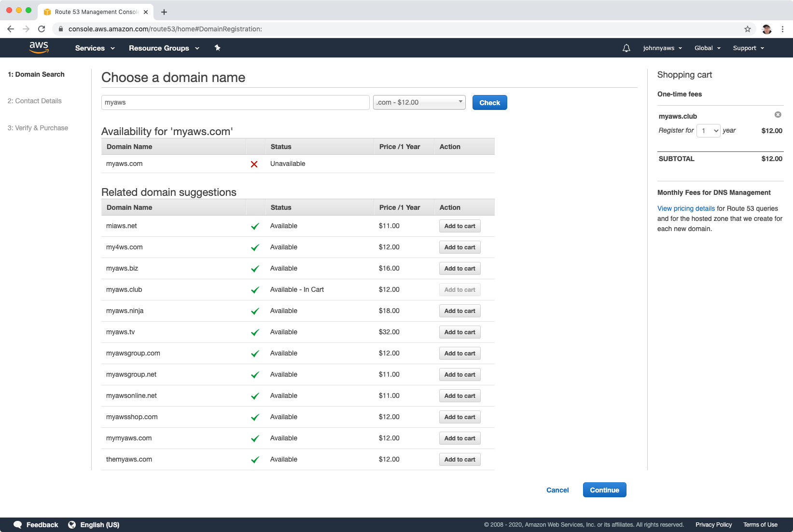This screenshot has height=532, width=793.
Task: Click the green checkmark for myaws.tv
Action: 255,332
